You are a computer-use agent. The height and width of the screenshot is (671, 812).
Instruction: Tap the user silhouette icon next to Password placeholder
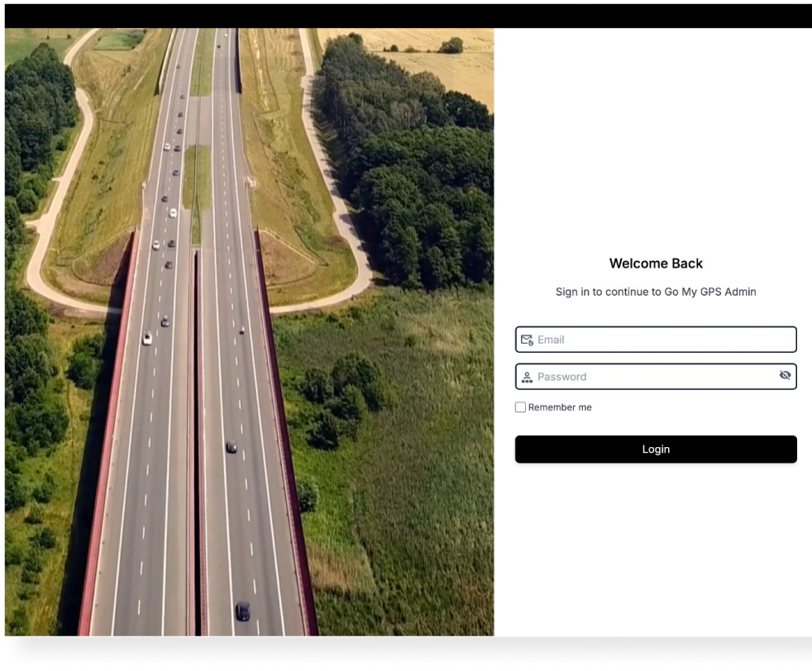528,376
